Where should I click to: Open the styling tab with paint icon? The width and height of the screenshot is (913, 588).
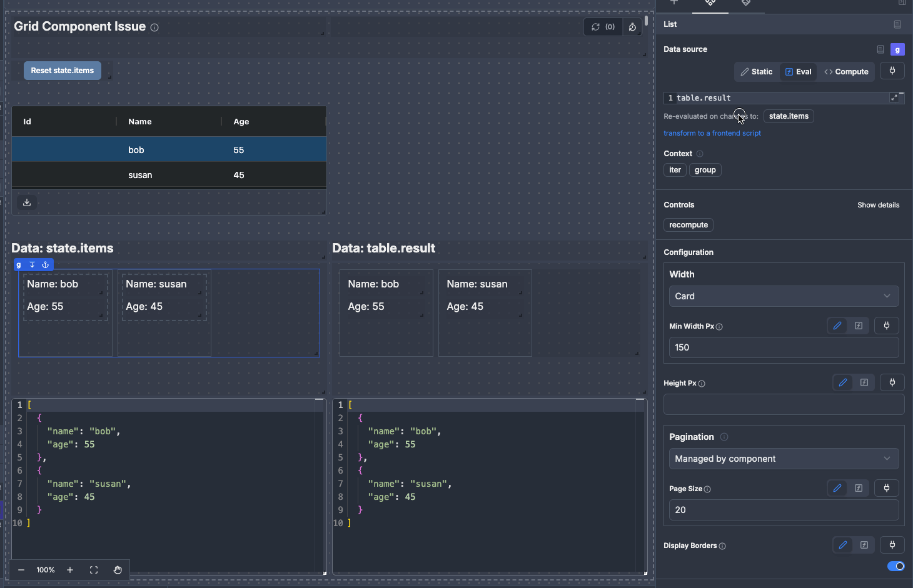[746, 3]
